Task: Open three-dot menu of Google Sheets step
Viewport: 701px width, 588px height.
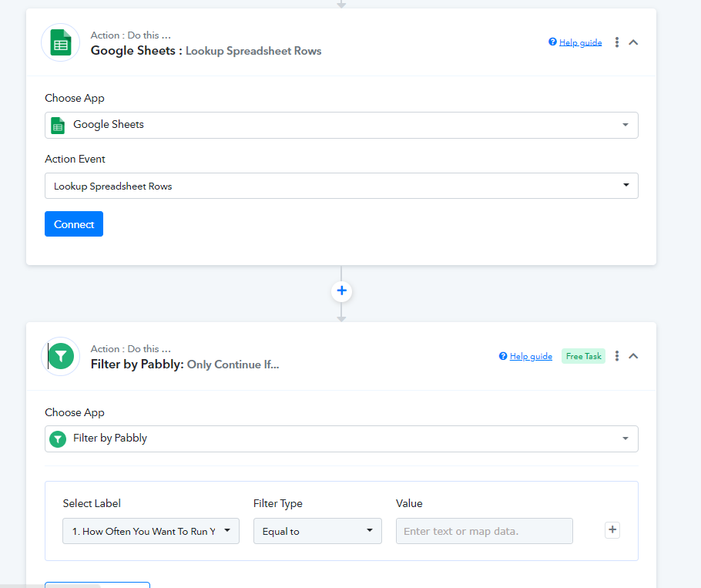Action: point(617,42)
